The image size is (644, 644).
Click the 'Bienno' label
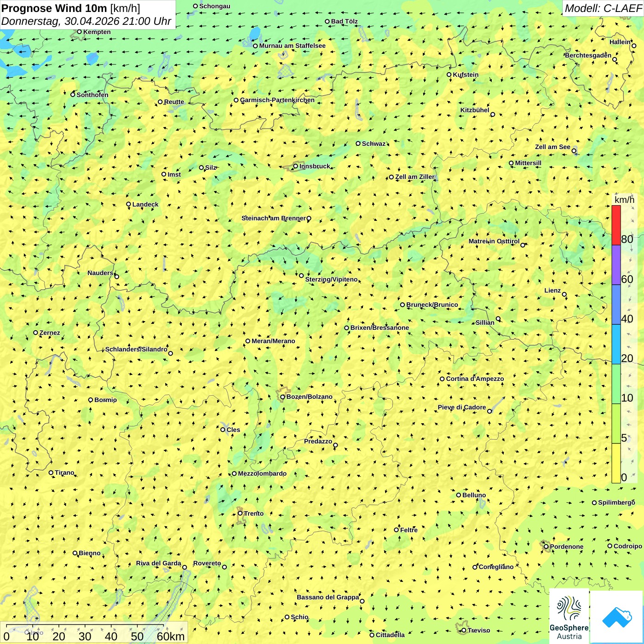[90, 553]
